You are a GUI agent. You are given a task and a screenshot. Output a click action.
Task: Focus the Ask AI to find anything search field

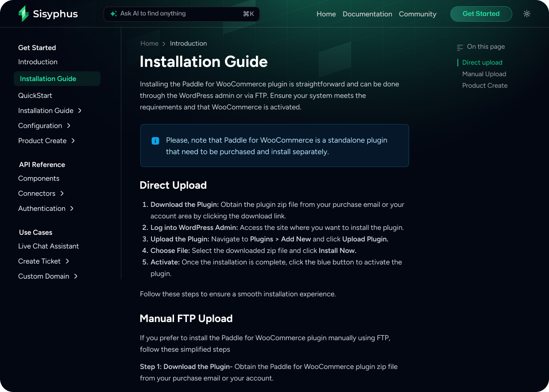pos(182,14)
